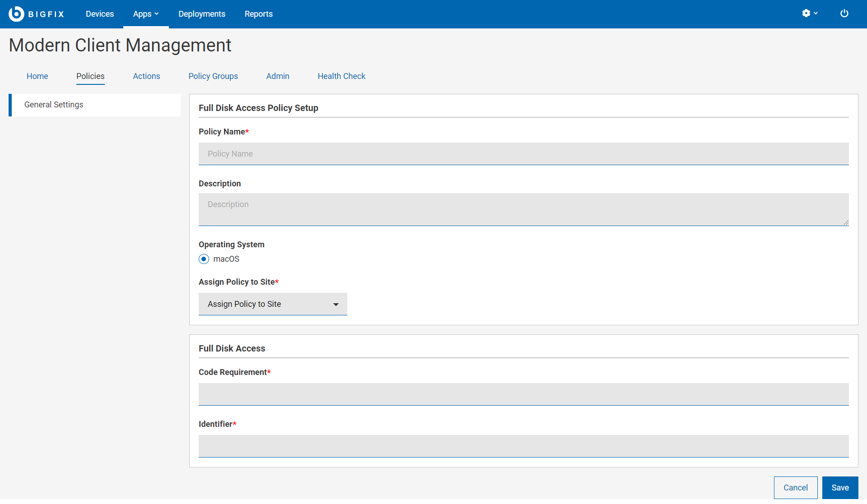Go to the Devices menu

point(100,14)
